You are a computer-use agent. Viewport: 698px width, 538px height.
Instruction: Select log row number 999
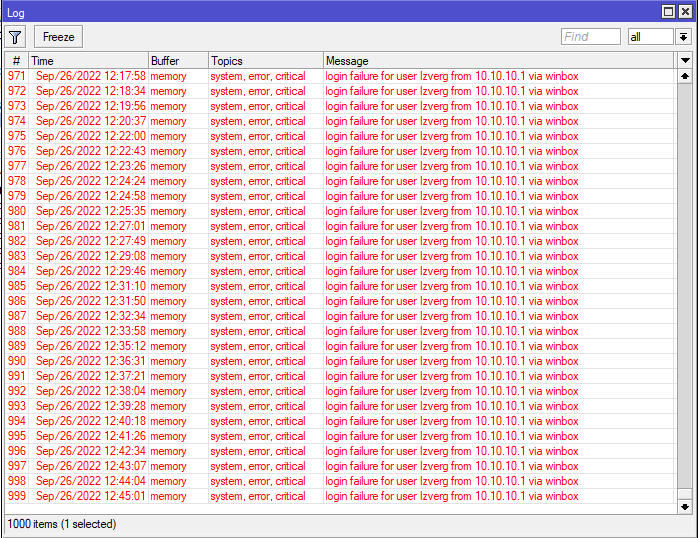(16, 496)
